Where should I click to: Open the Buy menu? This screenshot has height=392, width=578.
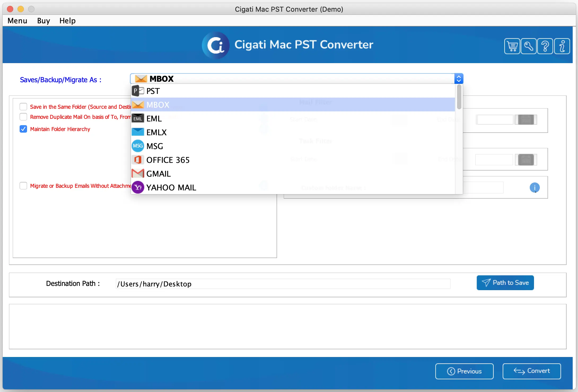tap(43, 21)
